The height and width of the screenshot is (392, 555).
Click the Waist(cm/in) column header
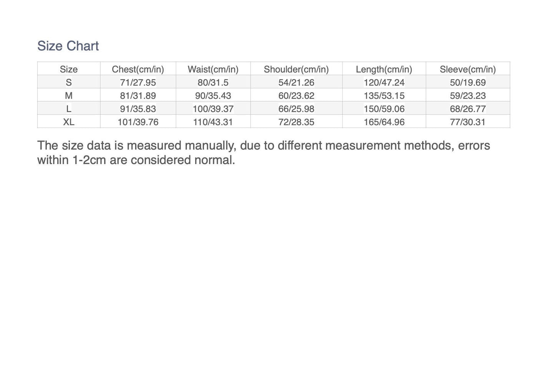[x=213, y=69]
